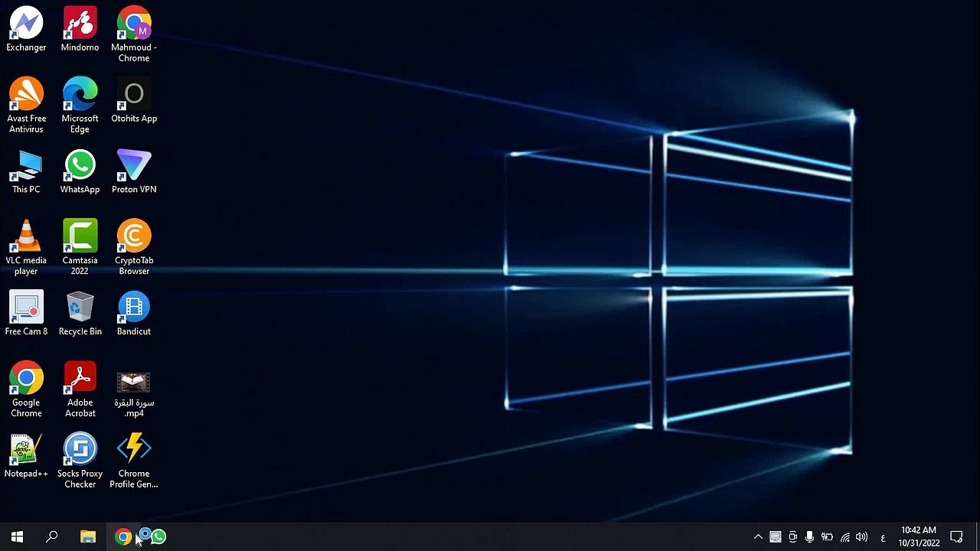Check battery status in the tray

click(827, 537)
